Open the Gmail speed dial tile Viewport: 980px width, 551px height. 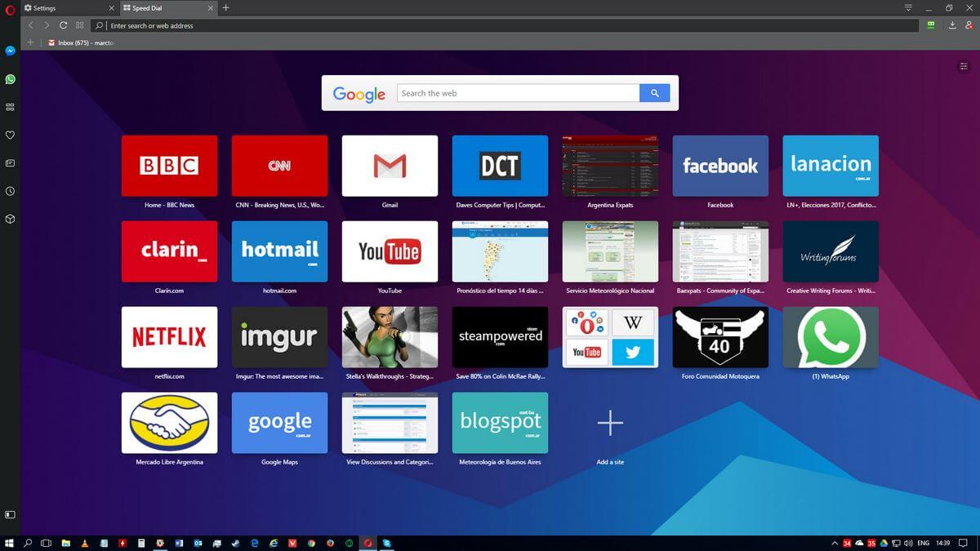[x=390, y=166]
